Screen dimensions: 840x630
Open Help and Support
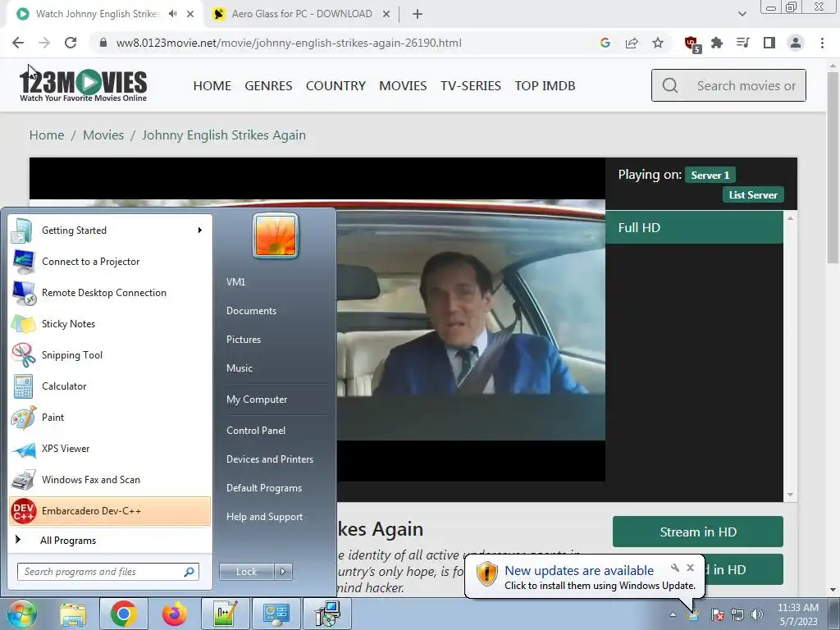tap(265, 517)
